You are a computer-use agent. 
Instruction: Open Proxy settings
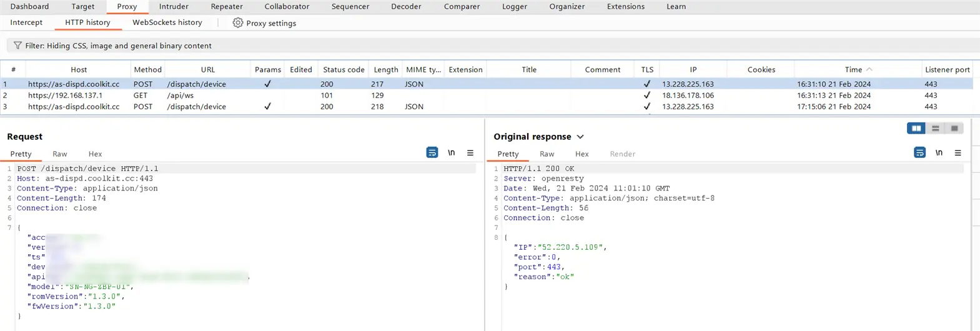[x=264, y=23]
